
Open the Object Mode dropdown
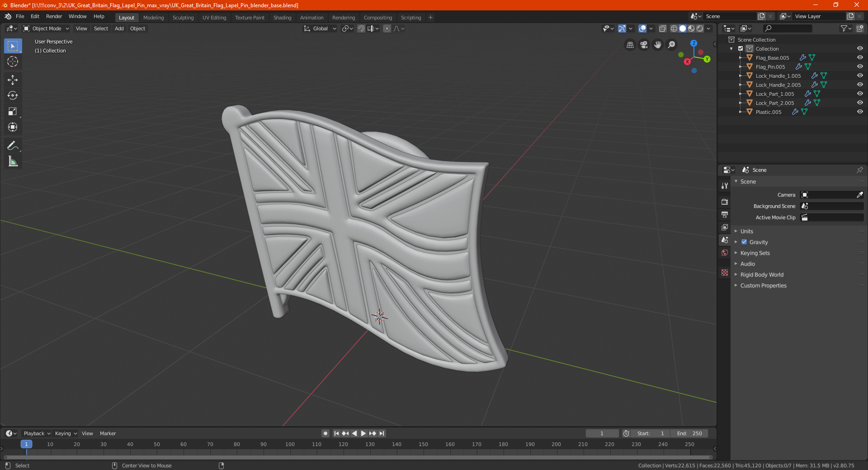(x=46, y=28)
